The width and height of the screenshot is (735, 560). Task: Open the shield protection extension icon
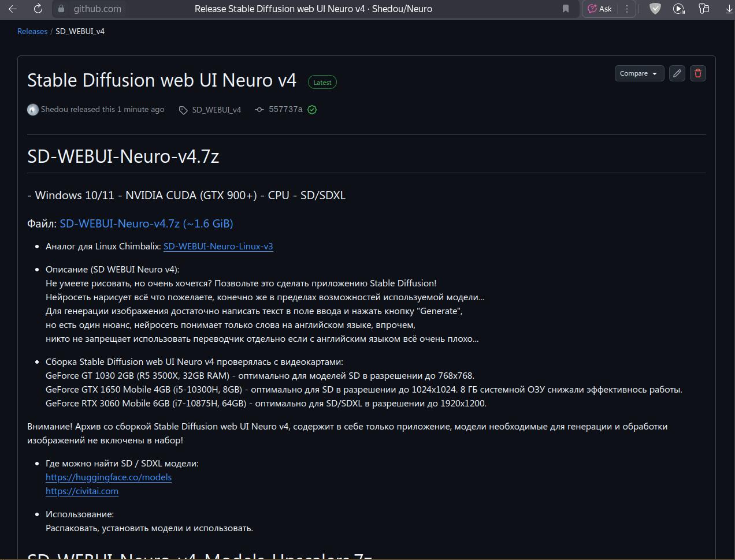pyautogui.click(x=655, y=9)
